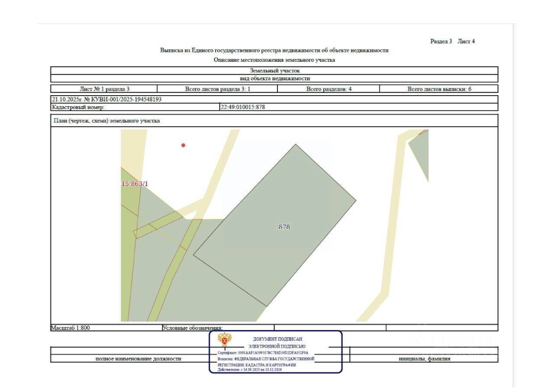The width and height of the screenshot is (554, 392).
Task: Click the red dot marker on the land plan
Action: pos(183,145)
